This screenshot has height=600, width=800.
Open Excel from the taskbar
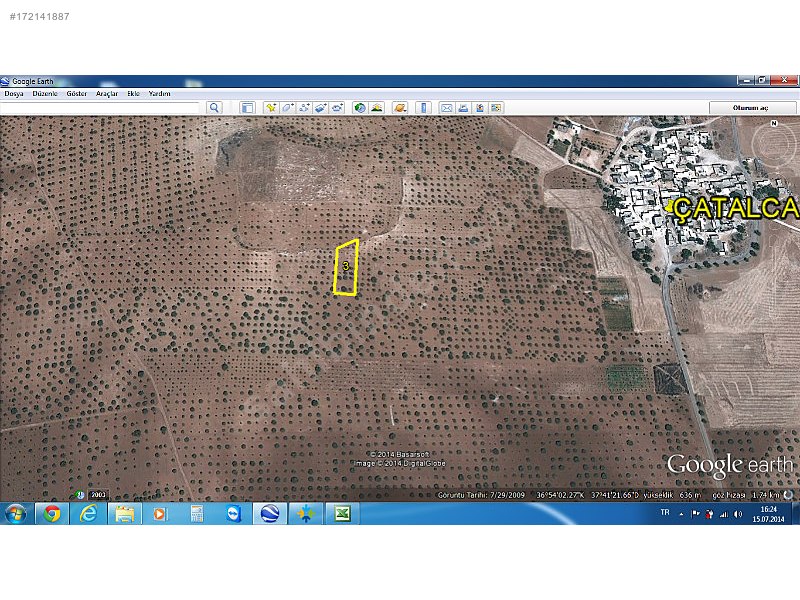click(x=342, y=514)
